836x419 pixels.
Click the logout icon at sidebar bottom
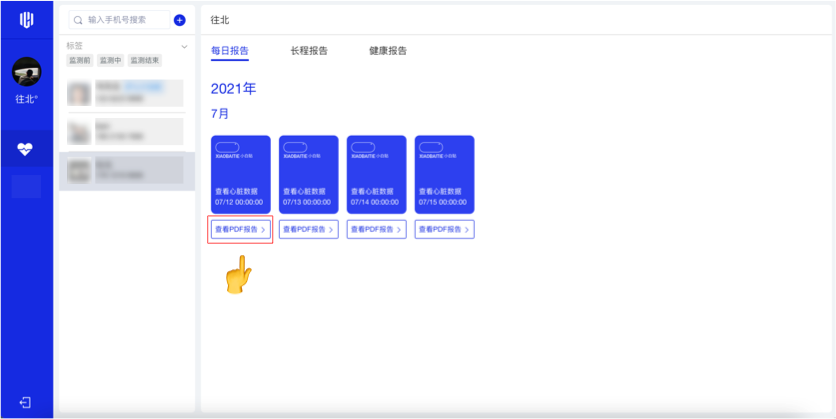(x=26, y=402)
